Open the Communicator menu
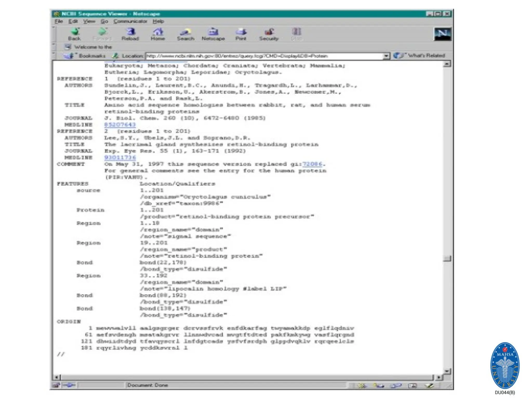The height and width of the screenshot is (399, 532). pyautogui.click(x=130, y=21)
